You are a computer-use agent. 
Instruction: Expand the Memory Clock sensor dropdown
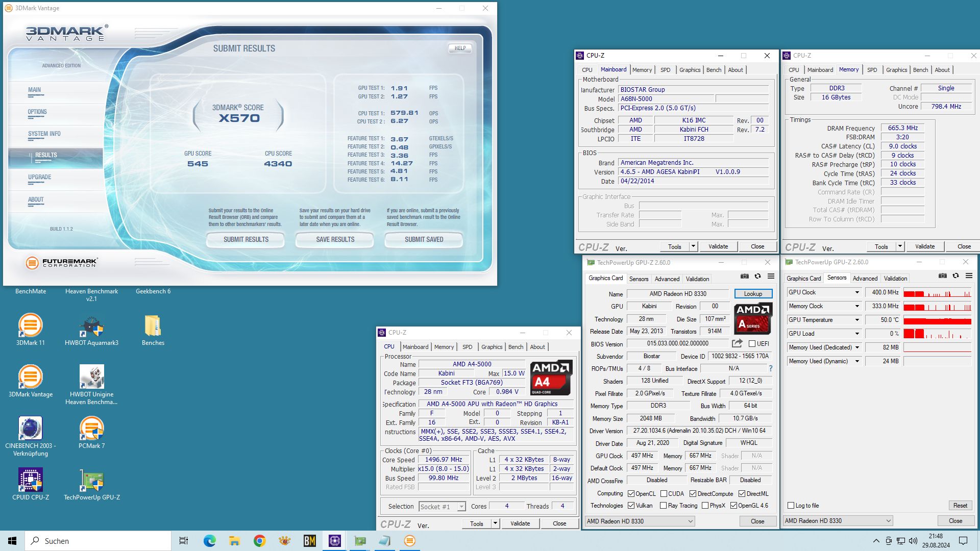[857, 306]
